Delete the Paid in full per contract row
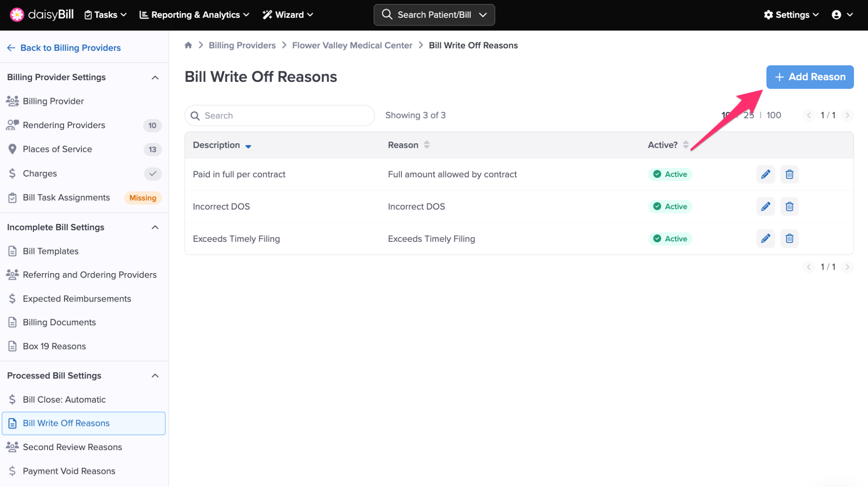Viewport: 868px width, 487px height. point(789,174)
